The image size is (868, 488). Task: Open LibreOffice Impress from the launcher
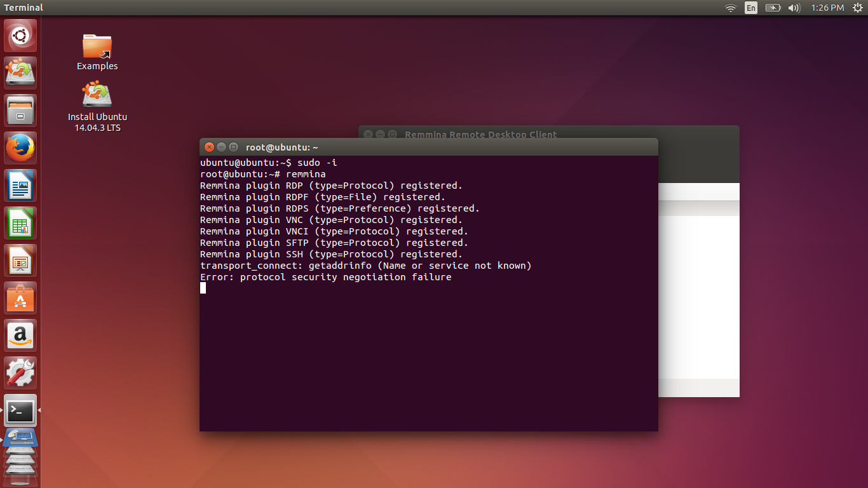pyautogui.click(x=20, y=261)
